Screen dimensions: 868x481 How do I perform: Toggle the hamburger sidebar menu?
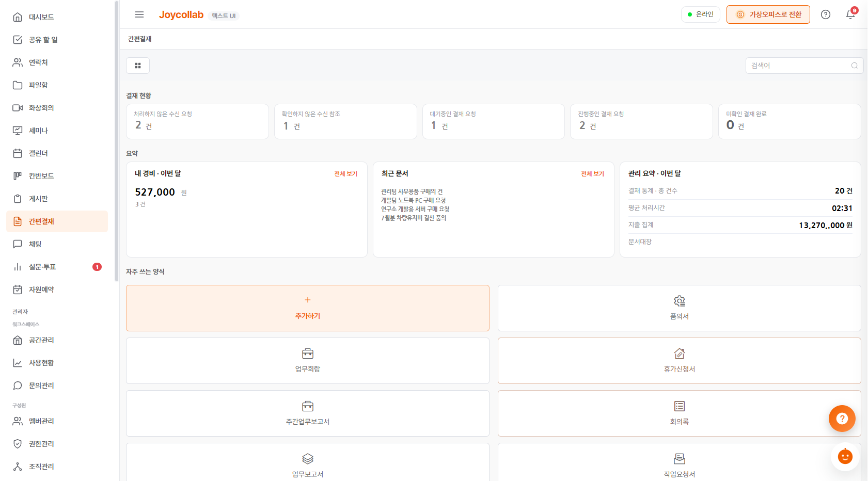139,14
